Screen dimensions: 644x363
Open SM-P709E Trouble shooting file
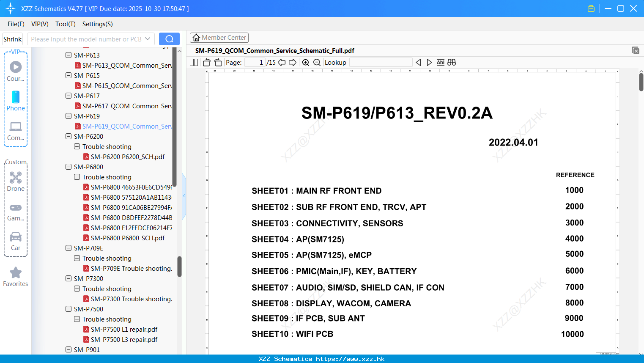click(x=128, y=268)
